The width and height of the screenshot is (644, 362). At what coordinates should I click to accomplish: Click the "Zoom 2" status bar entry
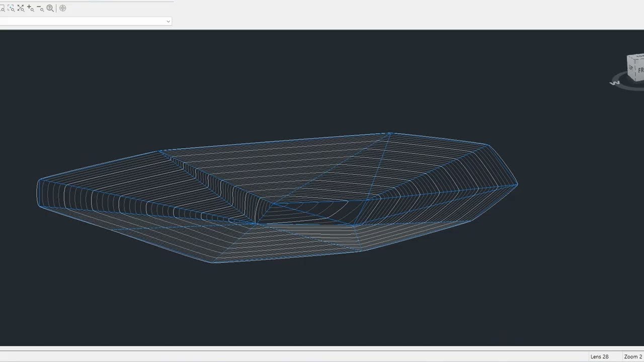coord(633,356)
